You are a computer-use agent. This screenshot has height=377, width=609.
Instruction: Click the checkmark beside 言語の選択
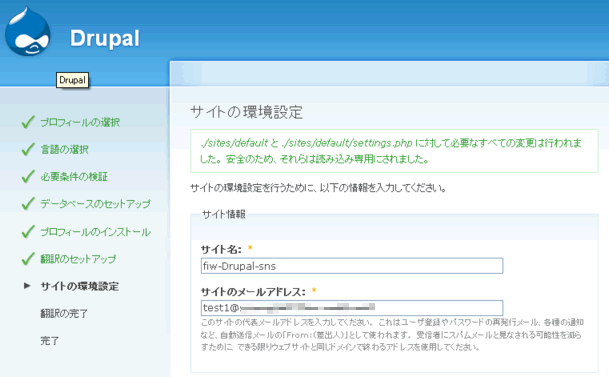tap(28, 149)
